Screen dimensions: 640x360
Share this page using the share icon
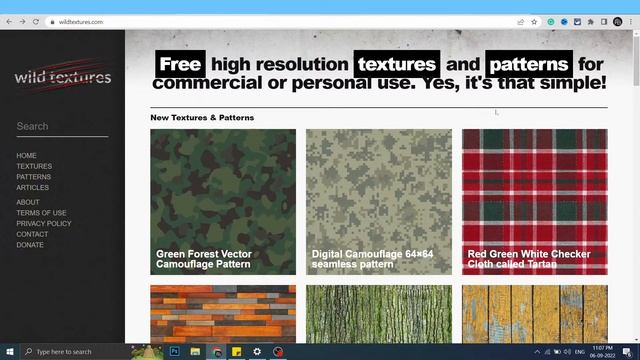click(520, 22)
